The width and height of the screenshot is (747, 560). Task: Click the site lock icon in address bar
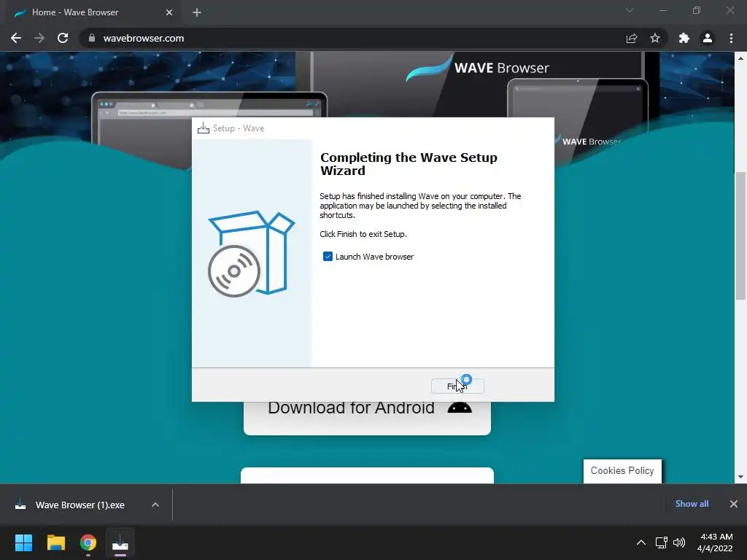tap(92, 38)
